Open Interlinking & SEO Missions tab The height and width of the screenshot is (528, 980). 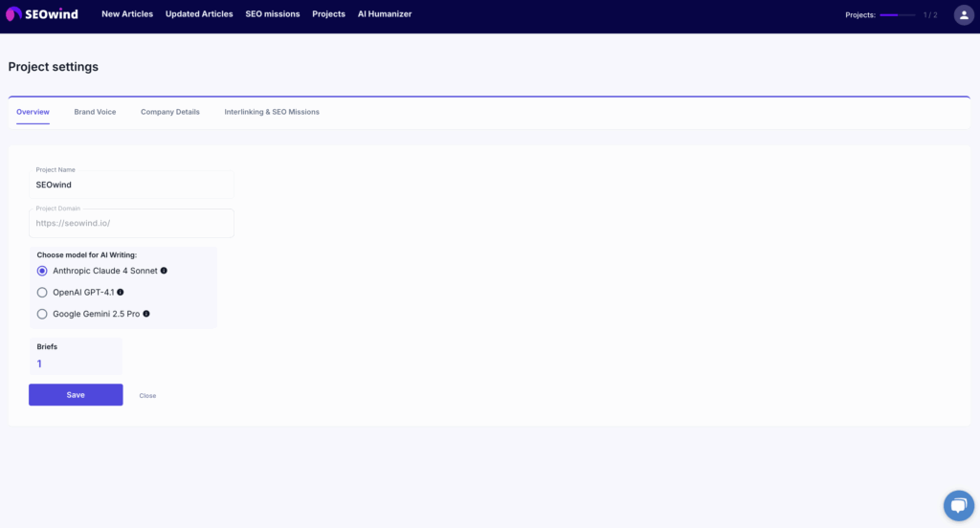tap(272, 112)
